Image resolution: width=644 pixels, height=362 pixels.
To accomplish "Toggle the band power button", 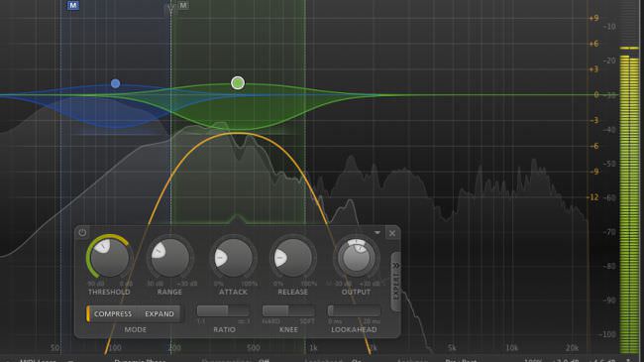I will tap(82, 233).
